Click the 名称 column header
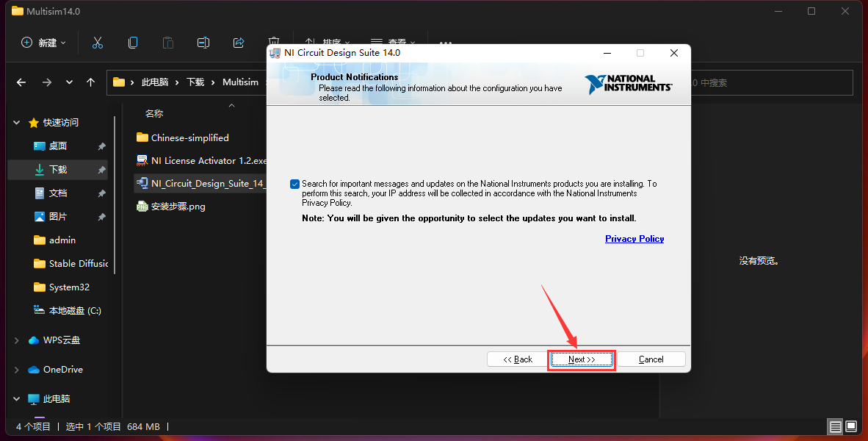This screenshot has width=868, height=441. (154, 114)
